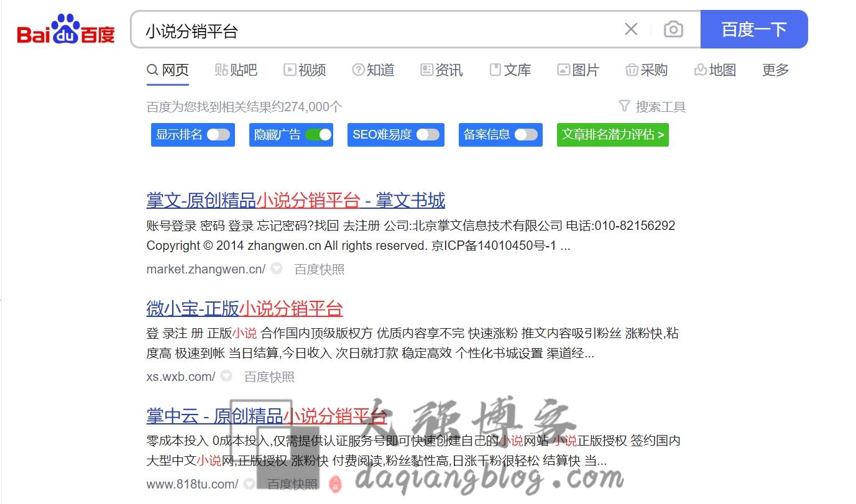The height and width of the screenshot is (504, 856).
Task: Open the 知道 tab
Action: (x=373, y=70)
